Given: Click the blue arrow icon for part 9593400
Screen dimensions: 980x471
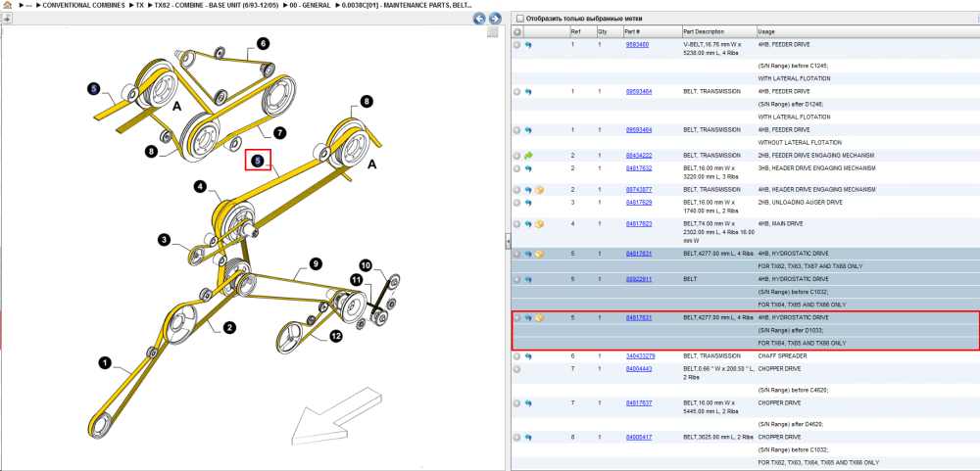Looking at the screenshot, I should click(x=528, y=45).
